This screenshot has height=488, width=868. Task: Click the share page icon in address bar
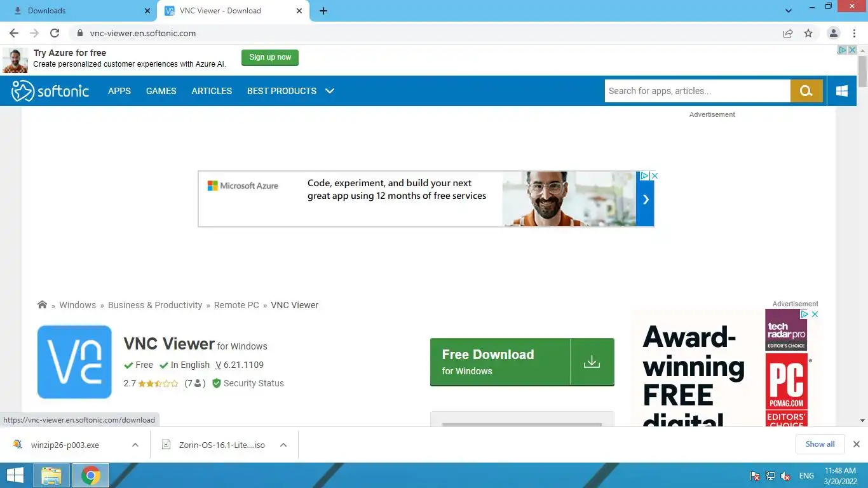788,33
